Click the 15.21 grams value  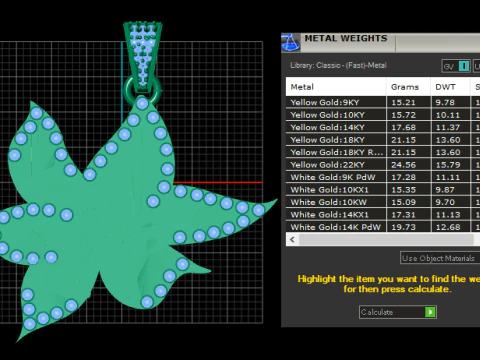pyautogui.click(x=403, y=102)
